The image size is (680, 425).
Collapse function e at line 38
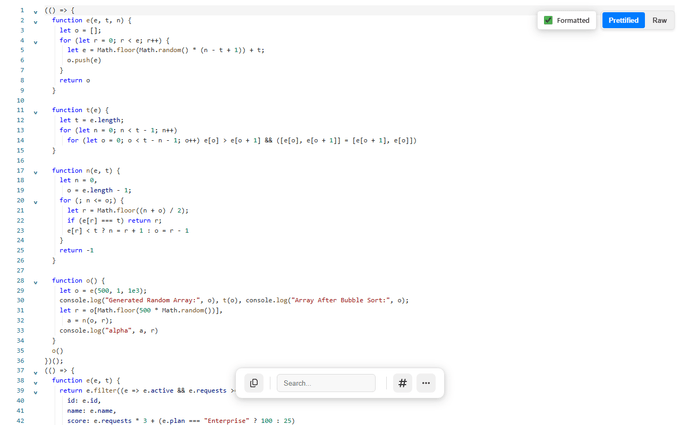pyautogui.click(x=36, y=382)
